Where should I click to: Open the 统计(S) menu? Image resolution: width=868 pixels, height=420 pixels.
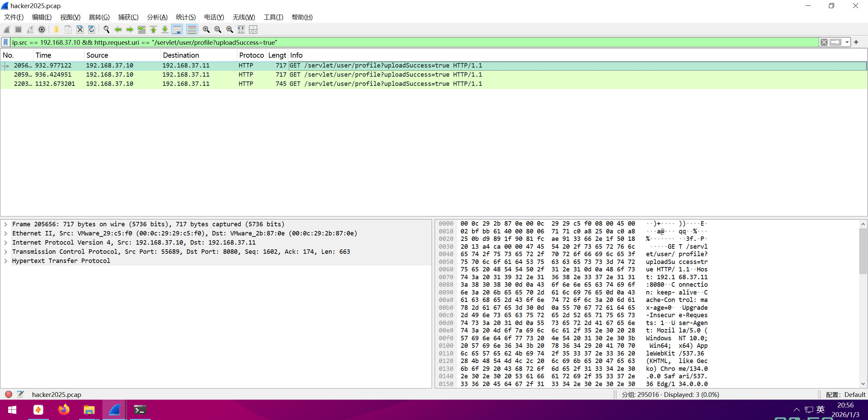click(186, 17)
